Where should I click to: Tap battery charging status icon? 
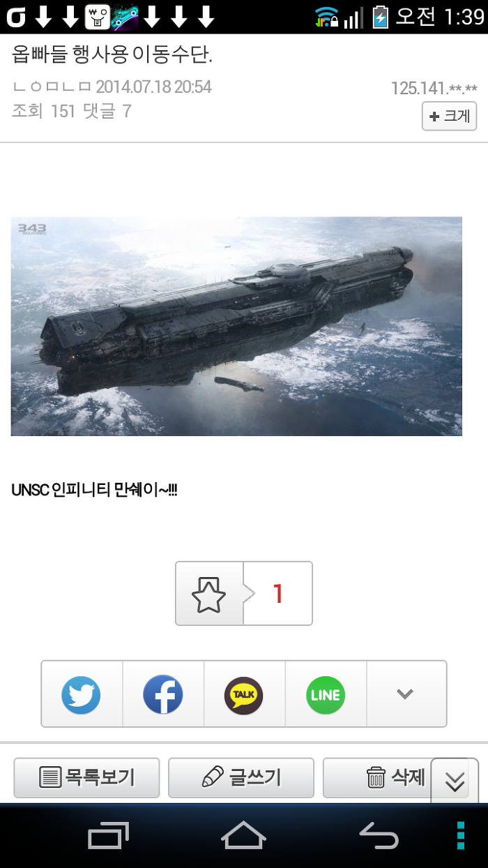point(380,17)
